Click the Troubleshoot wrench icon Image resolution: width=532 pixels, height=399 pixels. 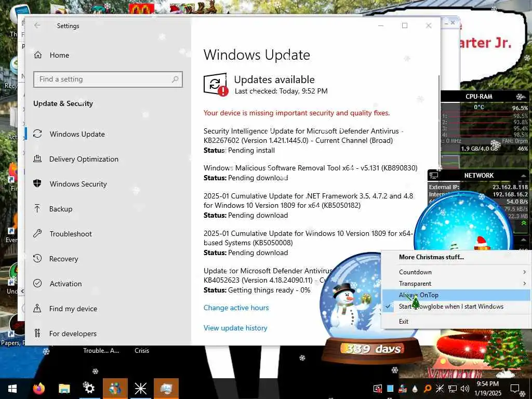point(37,233)
